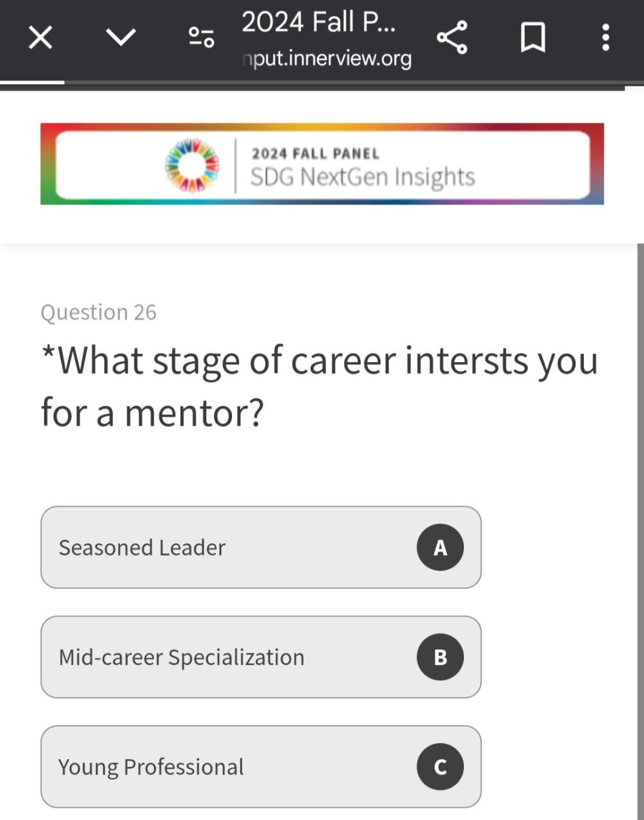
Task: Click the page scrollbar on right edge
Action: click(x=640, y=512)
